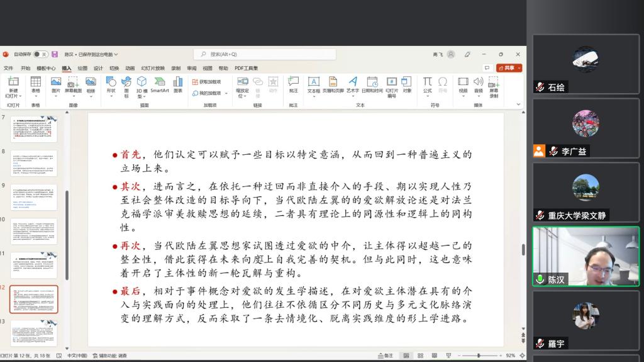Click the 屏幕录制 screen recording icon

click(494, 87)
